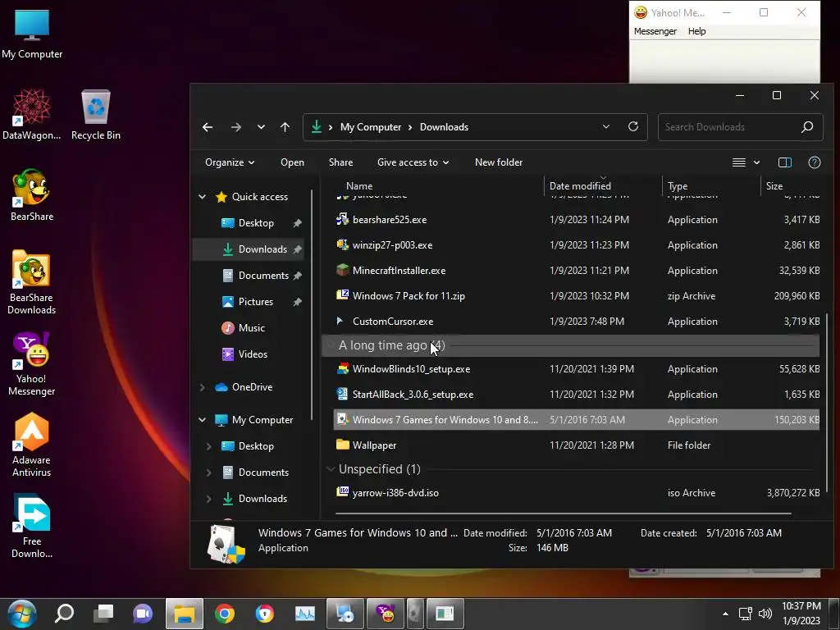Expand address bar history dropdown
The width and height of the screenshot is (840, 630).
606,127
